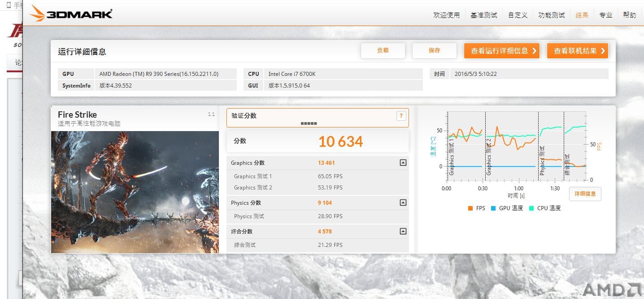
Task: Click the 运行详细信息 heading
Action: (x=82, y=52)
